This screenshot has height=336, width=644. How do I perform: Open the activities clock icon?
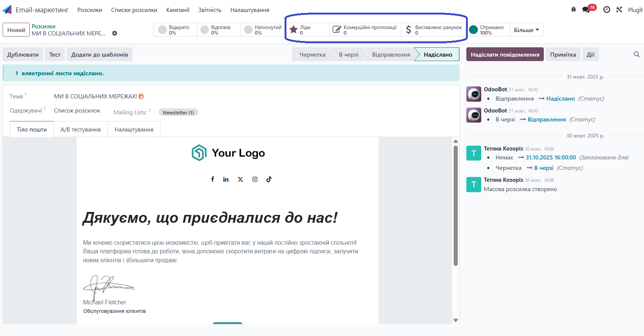pyautogui.click(x=606, y=10)
